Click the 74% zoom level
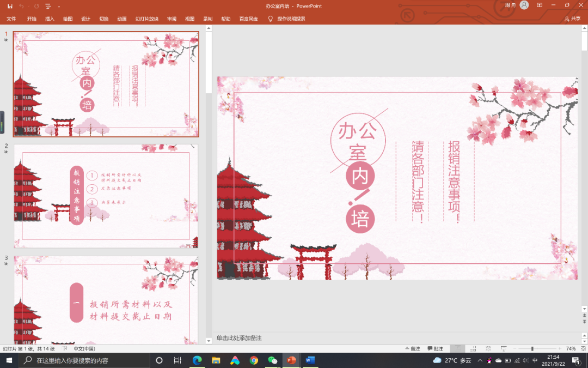 tap(571, 348)
